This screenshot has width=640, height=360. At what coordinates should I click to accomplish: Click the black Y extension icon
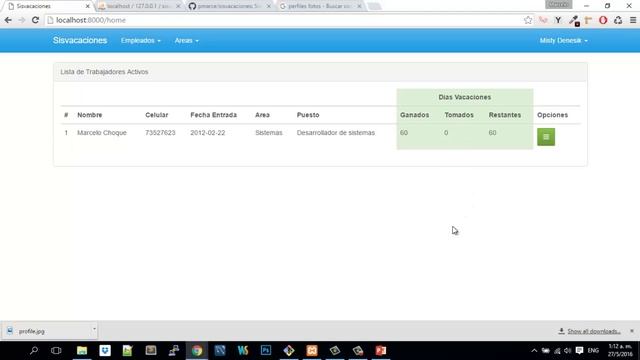[558, 20]
